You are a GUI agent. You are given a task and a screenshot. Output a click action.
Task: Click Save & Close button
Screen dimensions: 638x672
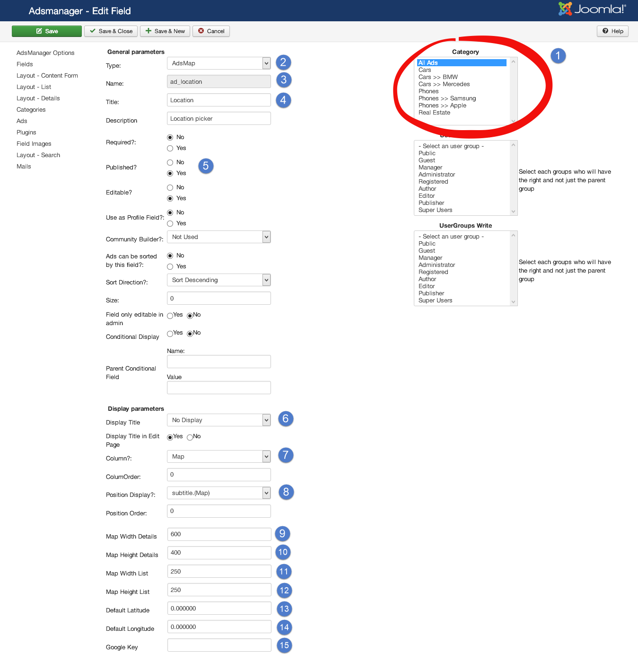[111, 31]
